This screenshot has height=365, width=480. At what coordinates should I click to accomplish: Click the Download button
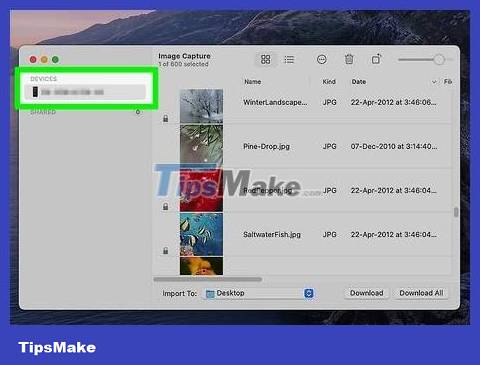366,293
